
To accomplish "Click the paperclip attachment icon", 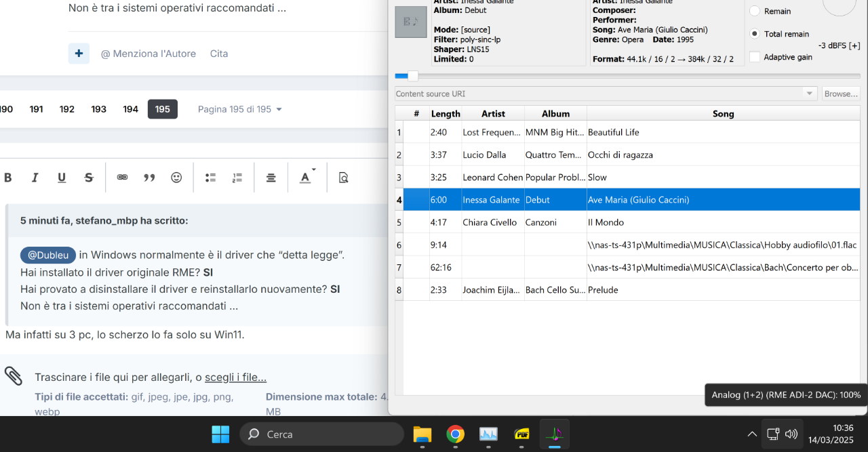I will [13, 377].
